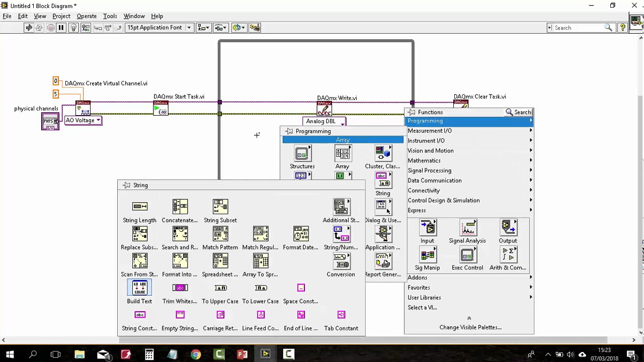The image size is (644, 362).
Task: Select the Tab Constant icon
Action: (341, 315)
